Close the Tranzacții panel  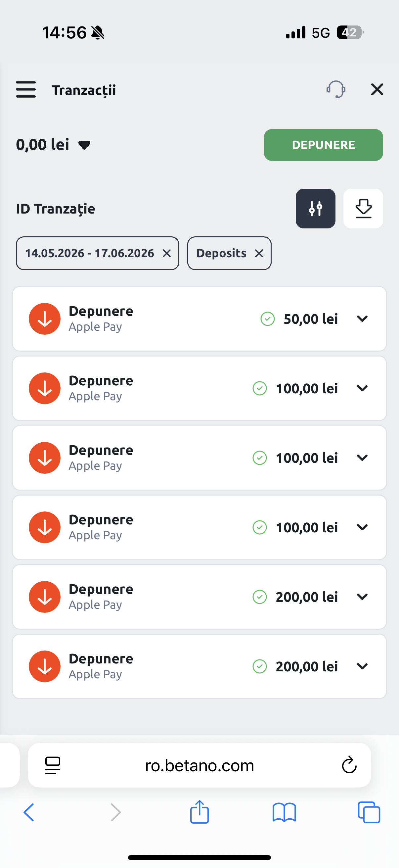pyautogui.click(x=377, y=90)
